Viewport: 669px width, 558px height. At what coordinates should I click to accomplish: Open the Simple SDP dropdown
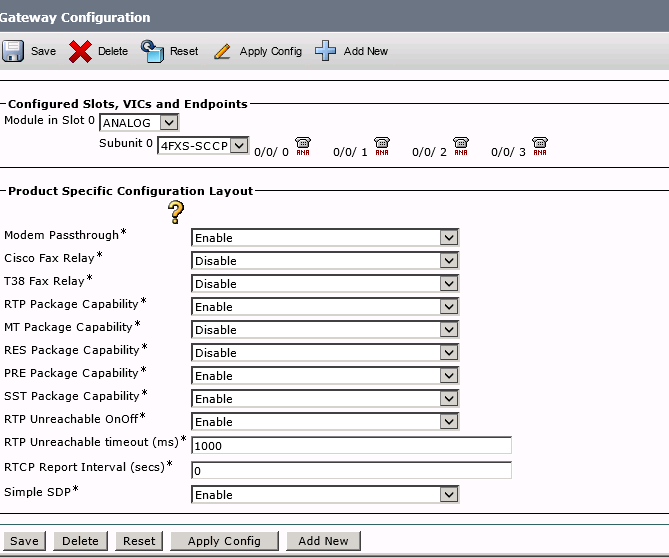click(x=325, y=495)
